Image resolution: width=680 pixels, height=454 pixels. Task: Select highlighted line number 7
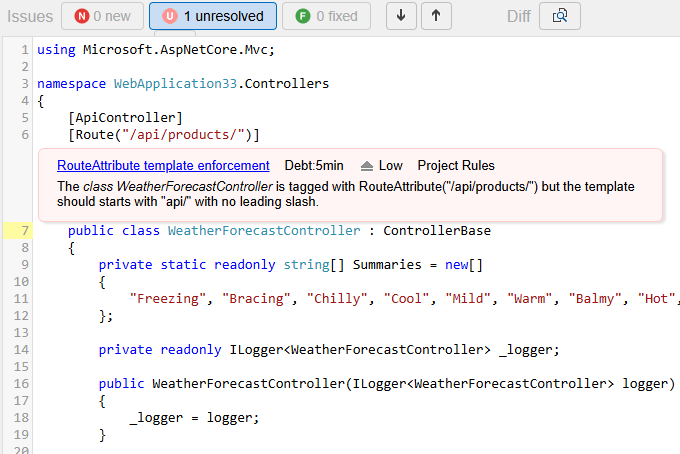pos(24,231)
